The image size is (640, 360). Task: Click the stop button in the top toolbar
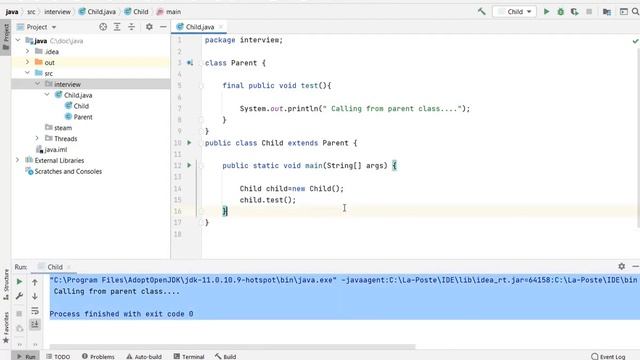(x=589, y=12)
